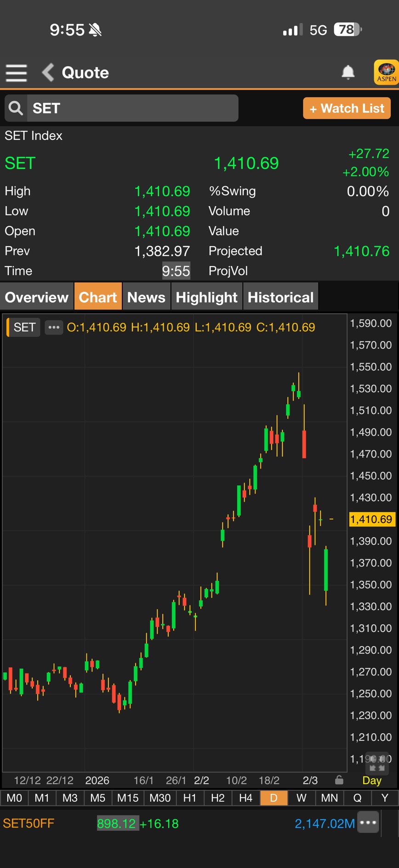This screenshot has width=399, height=868.
Task: Tap the SET50FF ticker symbol
Action: (28, 823)
